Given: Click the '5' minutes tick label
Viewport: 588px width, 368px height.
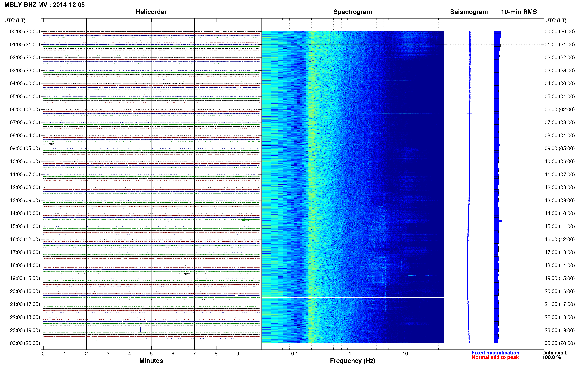Looking at the screenshot, I should point(151,354).
